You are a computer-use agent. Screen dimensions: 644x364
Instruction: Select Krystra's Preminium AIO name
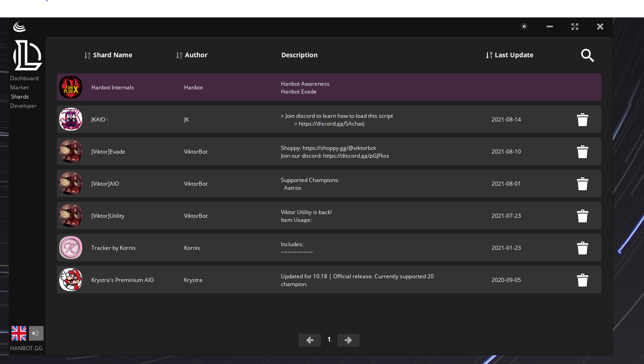tap(123, 280)
